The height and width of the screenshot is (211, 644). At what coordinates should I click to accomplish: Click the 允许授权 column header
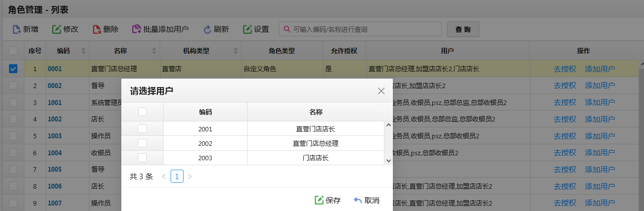point(344,51)
